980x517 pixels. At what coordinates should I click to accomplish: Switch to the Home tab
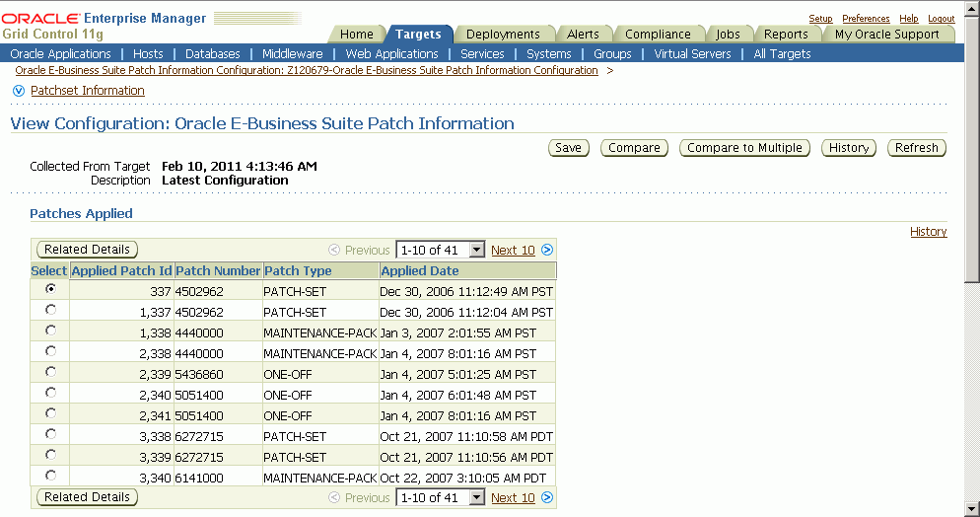click(x=356, y=35)
